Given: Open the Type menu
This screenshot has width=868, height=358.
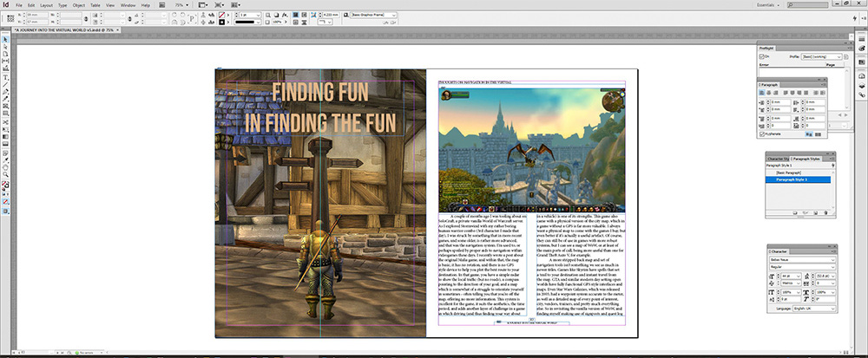Looking at the screenshot, I should pyautogui.click(x=62, y=5).
